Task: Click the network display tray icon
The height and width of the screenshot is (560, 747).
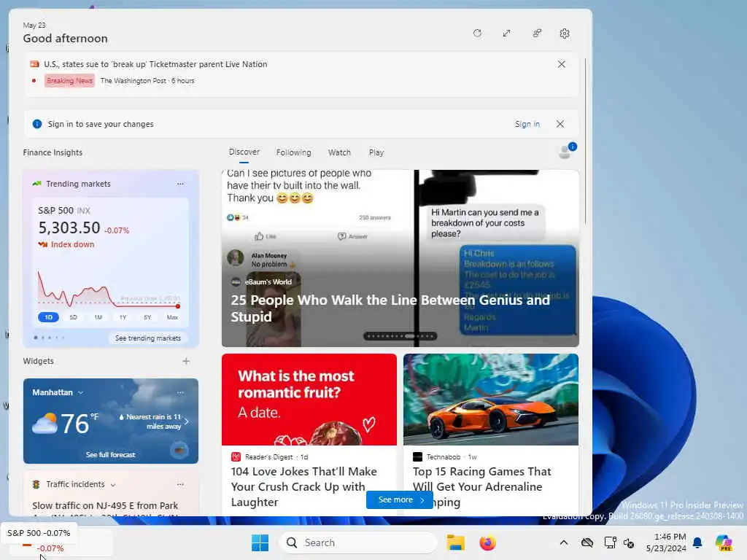Action: (611, 542)
